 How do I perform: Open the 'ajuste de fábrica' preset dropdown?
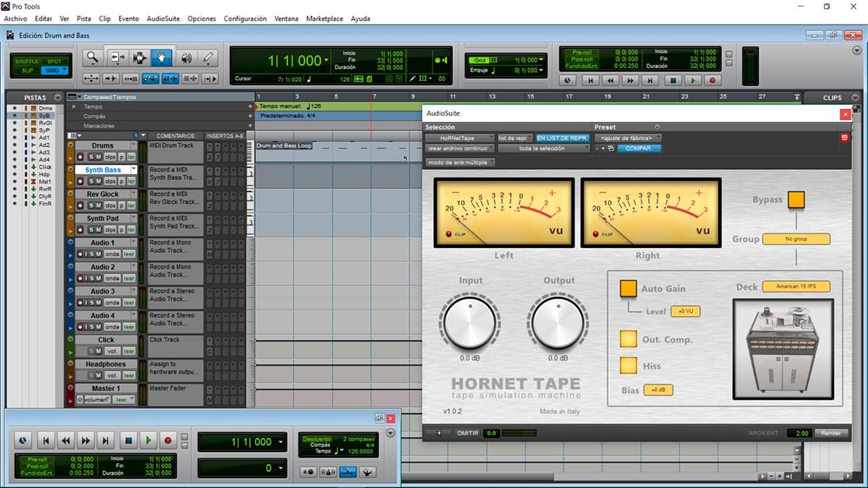pyautogui.click(x=628, y=138)
